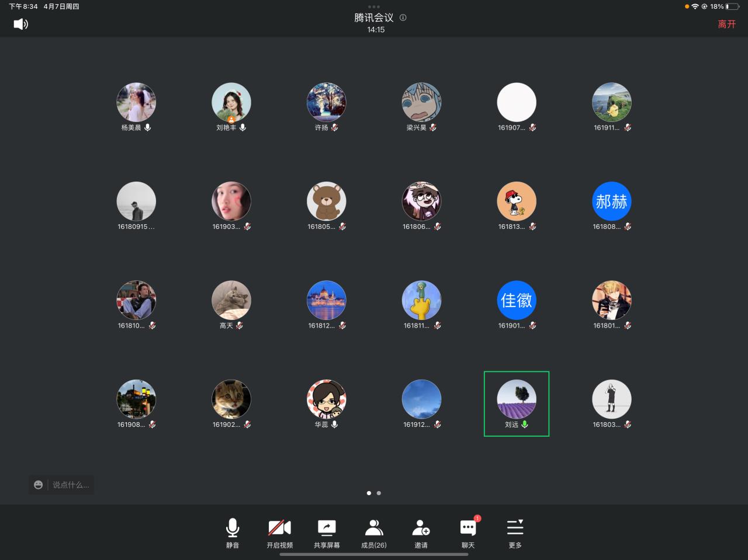Open meeting info next to 腾讯会议 title
Screen dimensions: 748x560
[x=403, y=18]
